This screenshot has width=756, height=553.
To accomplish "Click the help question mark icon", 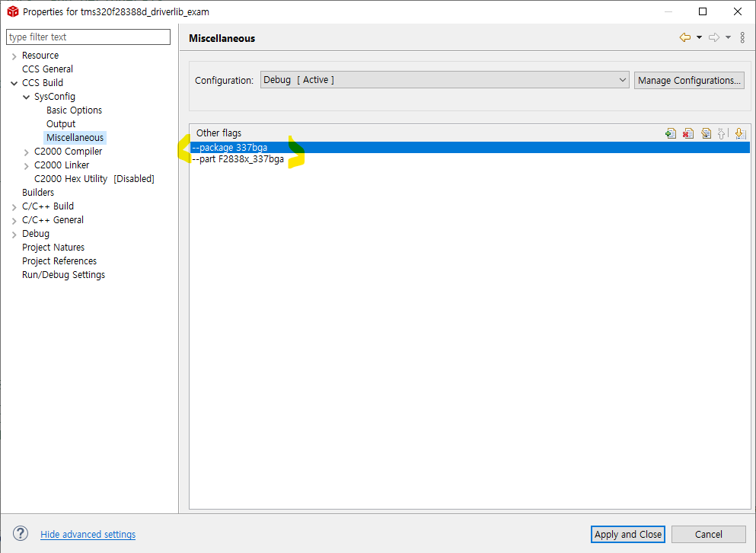I will [x=20, y=533].
